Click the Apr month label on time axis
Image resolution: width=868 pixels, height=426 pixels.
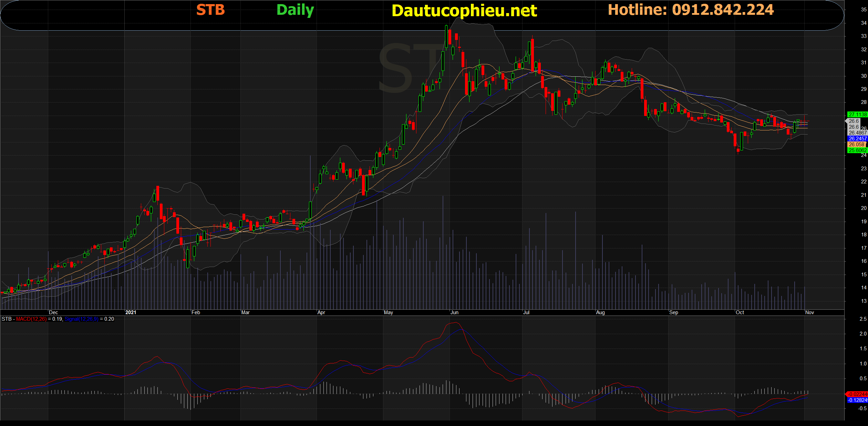(321, 312)
